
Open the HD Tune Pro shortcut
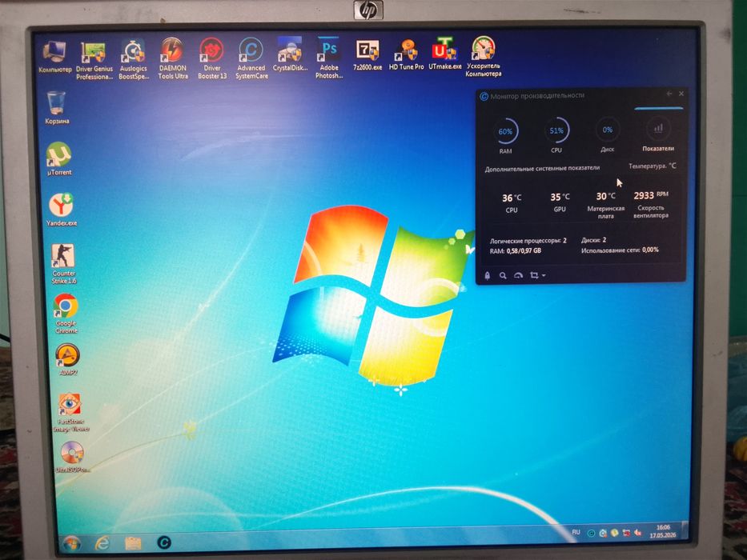pyautogui.click(x=406, y=54)
